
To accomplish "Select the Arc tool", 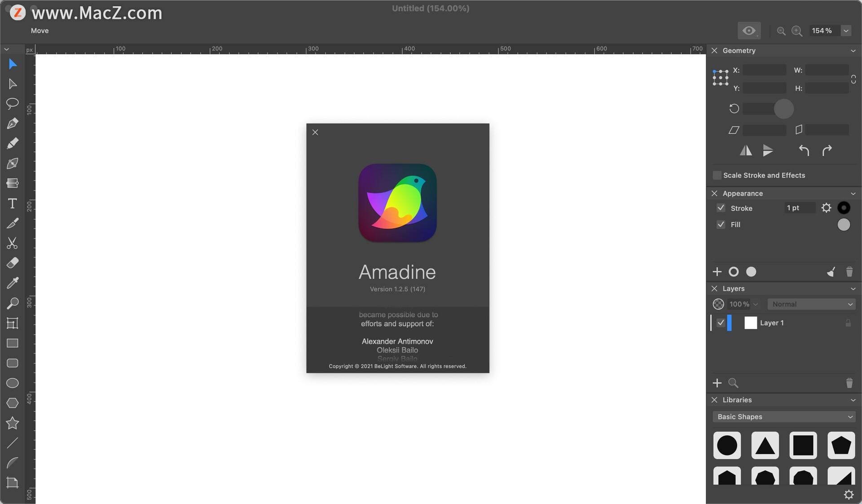I will click(x=13, y=463).
